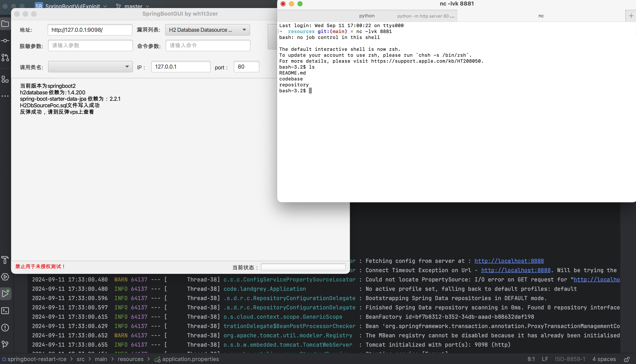Click the 地址 URL input field
This screenshot has width=636, height=364.
tap(90, 30)
